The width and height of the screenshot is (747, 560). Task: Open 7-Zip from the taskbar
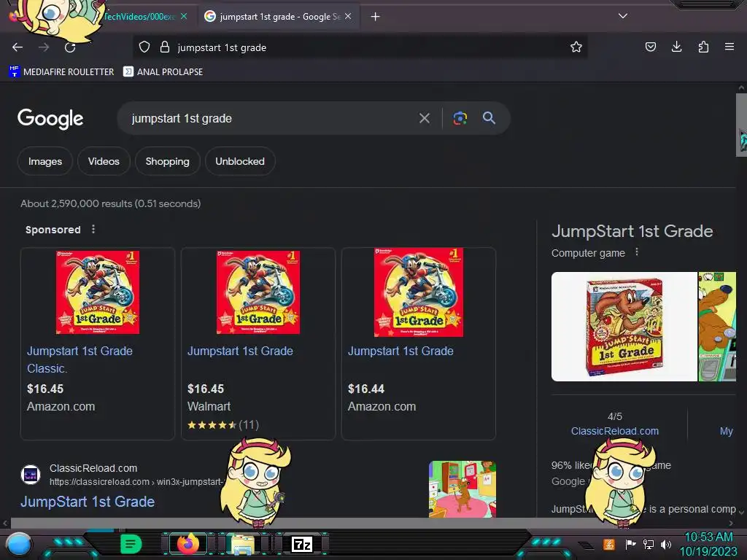(x=302, y=544)
